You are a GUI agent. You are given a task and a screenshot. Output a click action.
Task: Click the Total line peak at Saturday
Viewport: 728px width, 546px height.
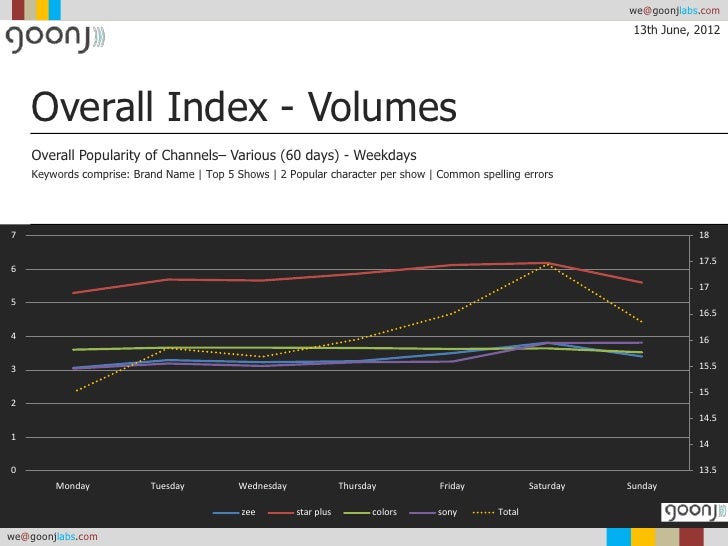click(x=548, y=264)
